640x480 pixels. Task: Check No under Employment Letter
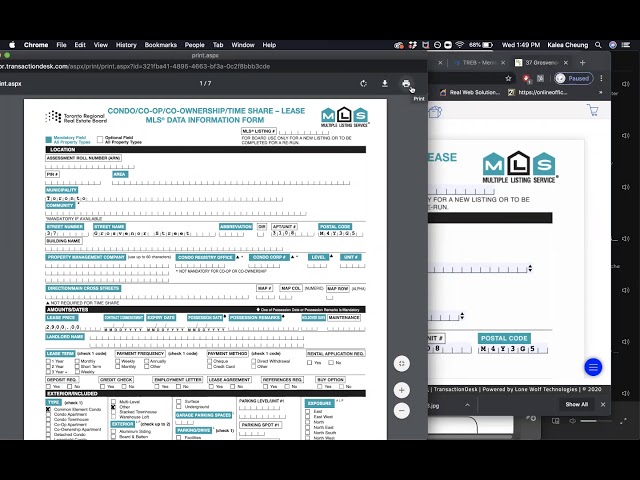[179, 386]
